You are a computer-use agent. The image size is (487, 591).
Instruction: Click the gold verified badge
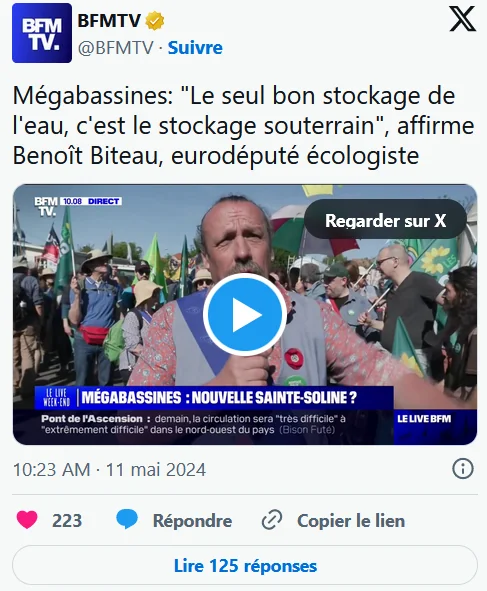tap(155, 21)
